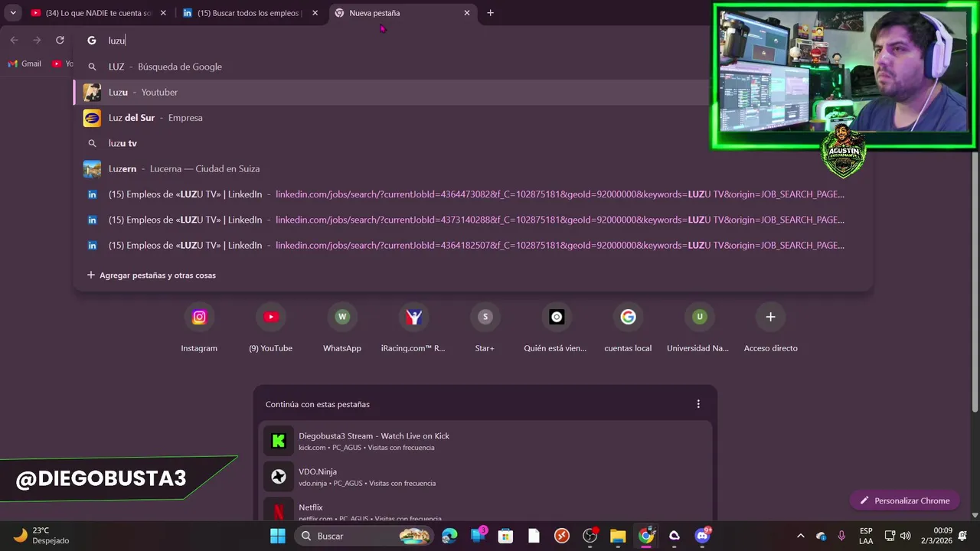980x551 pixels.
Task: Open the 'cuentas local' shortcut
Action: click(x=628, y=328)
